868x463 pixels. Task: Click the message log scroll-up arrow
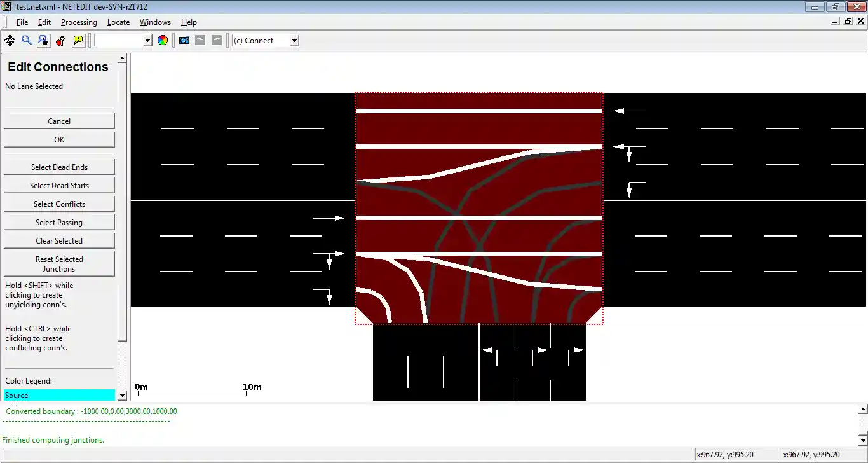(x=863, y=408)
